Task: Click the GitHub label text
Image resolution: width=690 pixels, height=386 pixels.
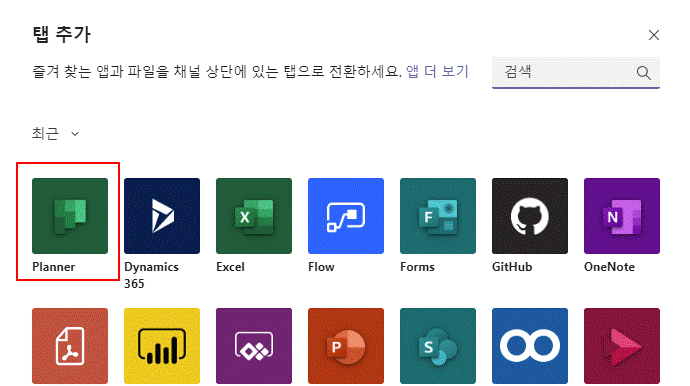Action: (512, 267)
